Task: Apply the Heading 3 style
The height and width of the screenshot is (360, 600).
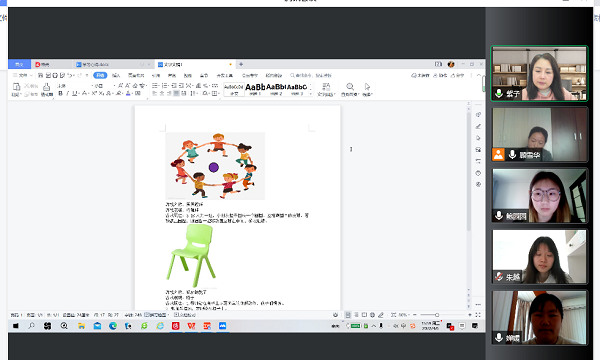Action: (x=297, y=89)
